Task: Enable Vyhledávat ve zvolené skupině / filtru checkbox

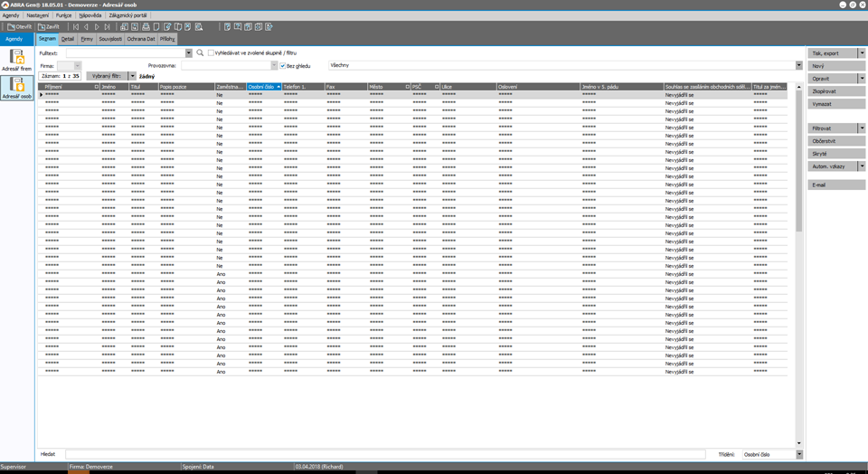Action: (211, 53)
